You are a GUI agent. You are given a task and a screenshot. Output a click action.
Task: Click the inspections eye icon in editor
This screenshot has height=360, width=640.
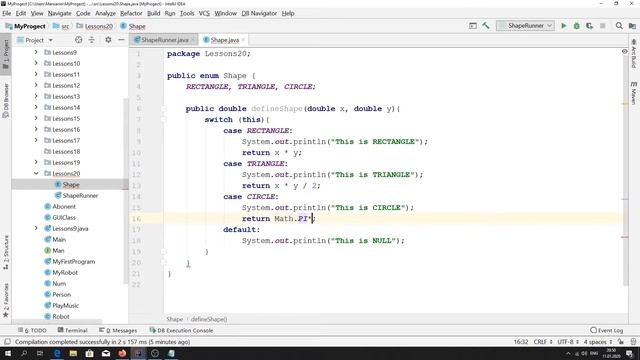tap(624, 52)
